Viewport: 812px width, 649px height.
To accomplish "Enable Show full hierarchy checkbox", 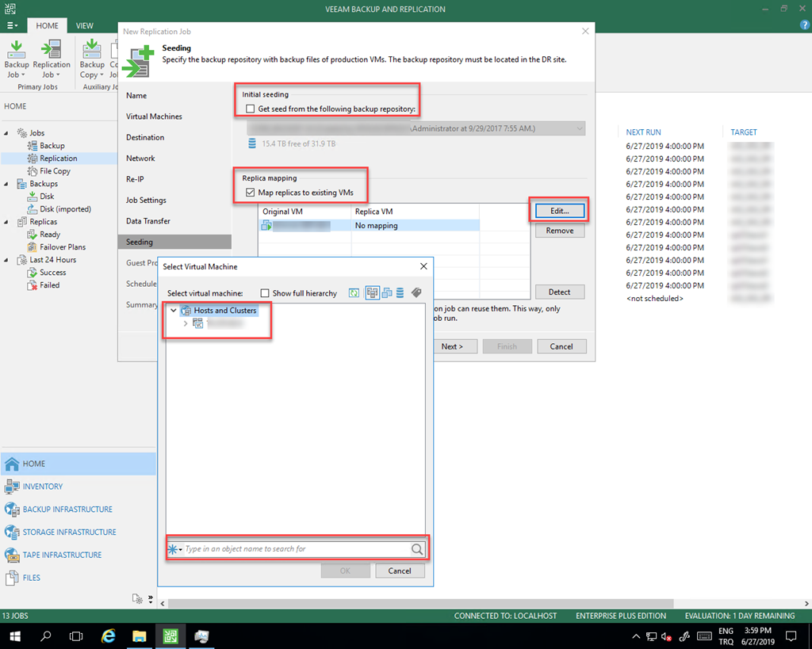I will coord(266,293).
